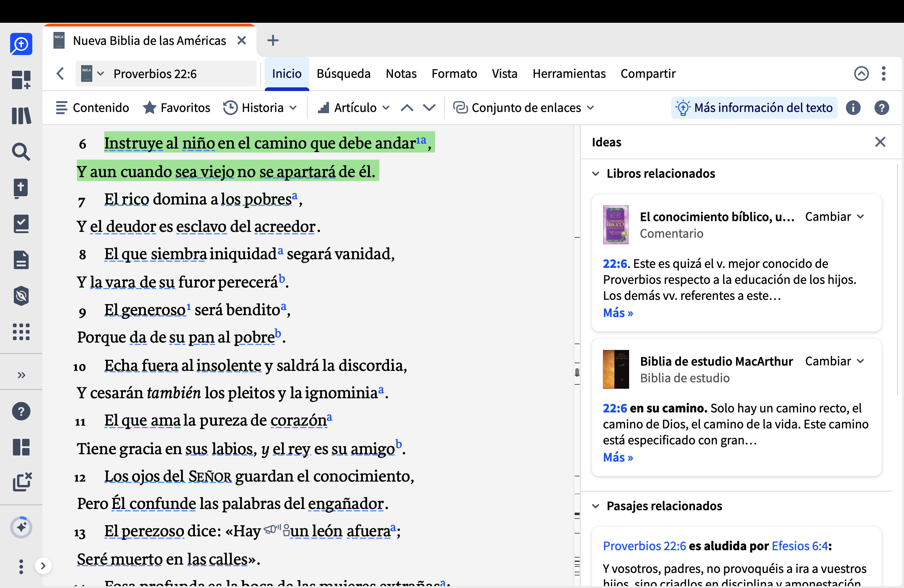Click the toolbar help question mark icon

[882, 108]
